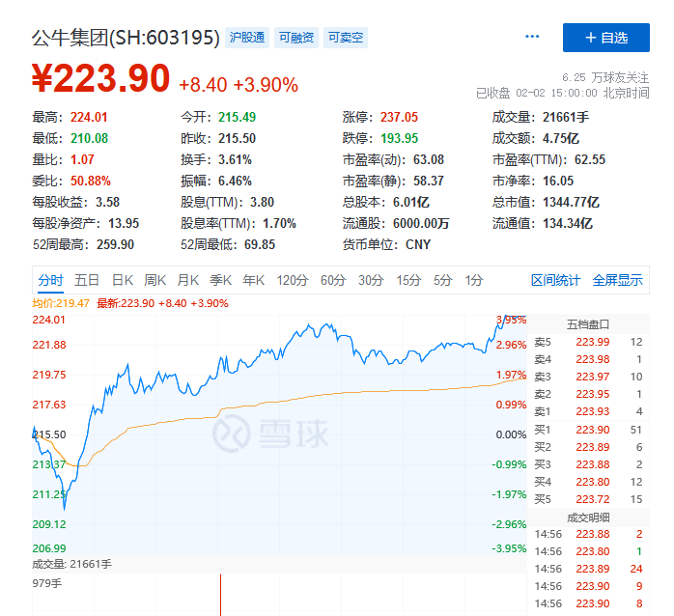This screenshot has width=674, height=616.
Task: Click the 成交量 value 21661手 in stats
Action: (x=566, y=117)
